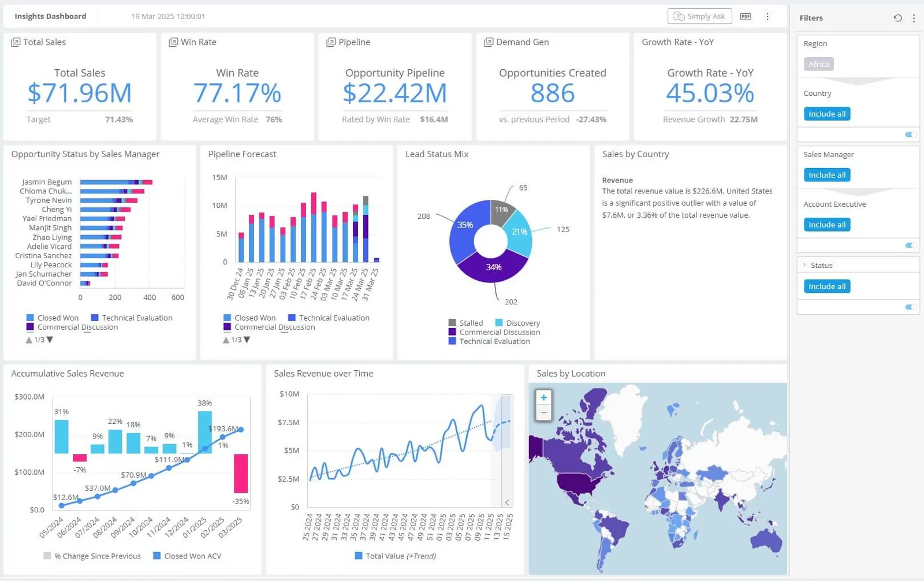Image resolution: width=924 pixels, height=581 pixels.
Task: Expand the Status filter chevron
Action: point(804,265)
